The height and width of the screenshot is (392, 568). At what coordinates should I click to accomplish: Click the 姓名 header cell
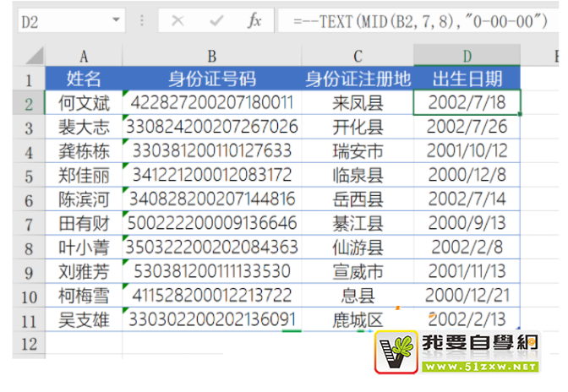84,79
